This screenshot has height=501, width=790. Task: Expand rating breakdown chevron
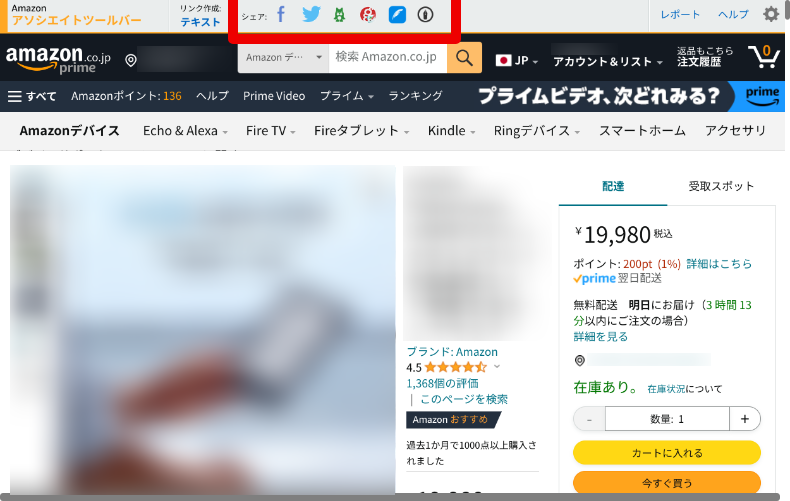[497, 366]
